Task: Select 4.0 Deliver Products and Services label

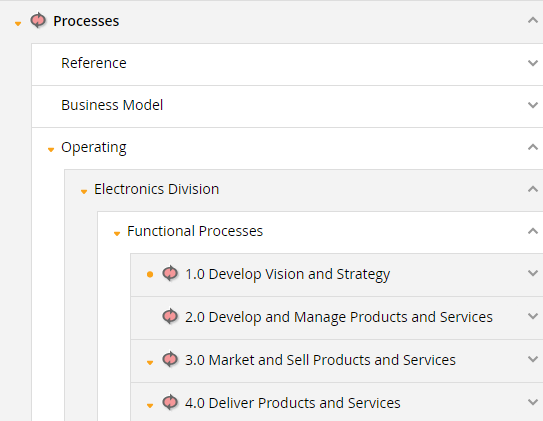Action: pos(293,403)
